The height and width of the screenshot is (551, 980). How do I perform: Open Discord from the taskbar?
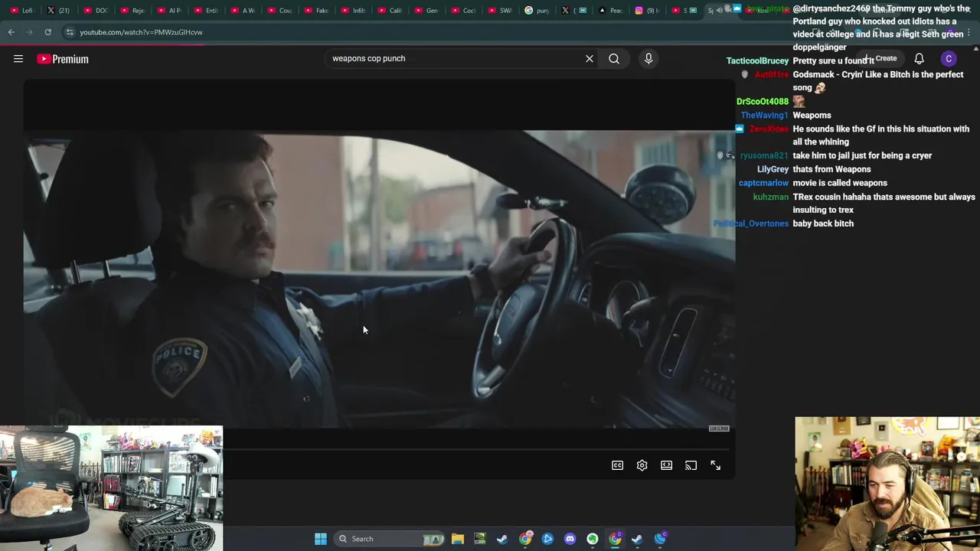570,539
